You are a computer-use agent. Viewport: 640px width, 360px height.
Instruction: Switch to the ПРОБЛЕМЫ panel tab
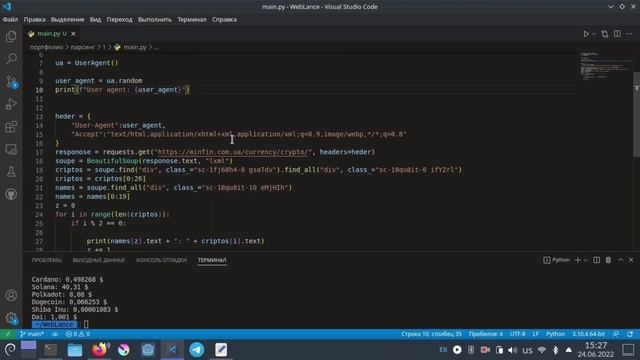pyautogui.click(x=47, y=260)
